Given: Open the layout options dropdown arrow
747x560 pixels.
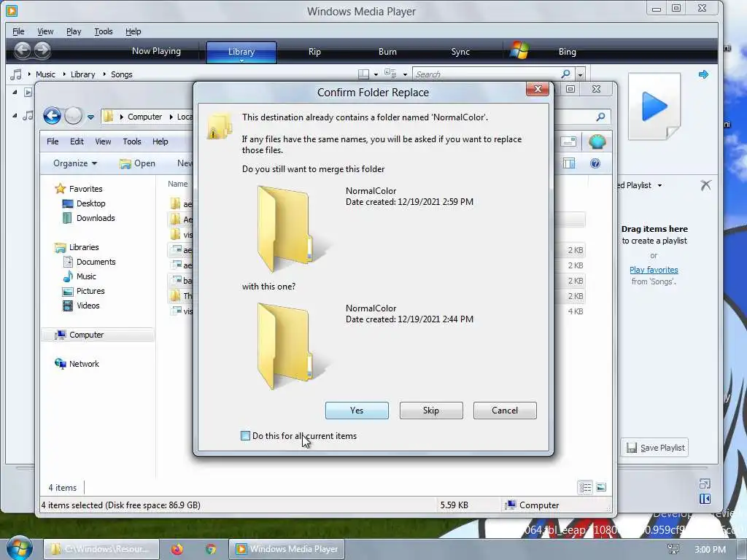Looking at the screenshot, I should [x=376, y=74].
